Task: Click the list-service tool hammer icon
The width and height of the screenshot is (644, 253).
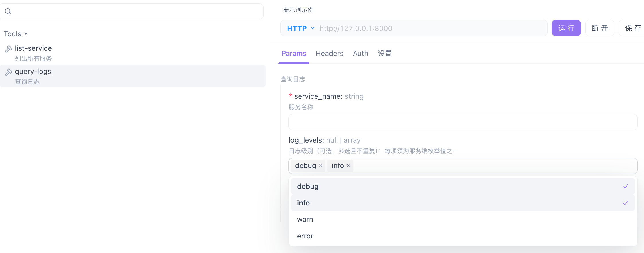Action: [9, 49]
